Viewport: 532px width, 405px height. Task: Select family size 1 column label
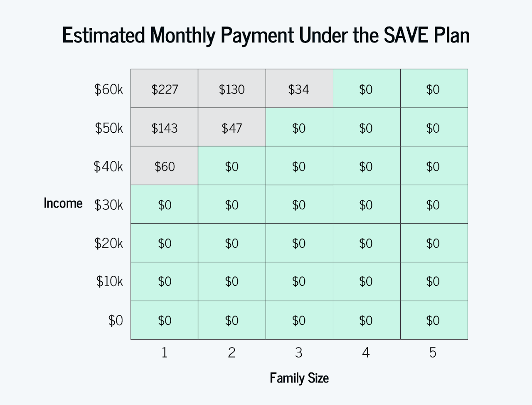coord(165,353)
